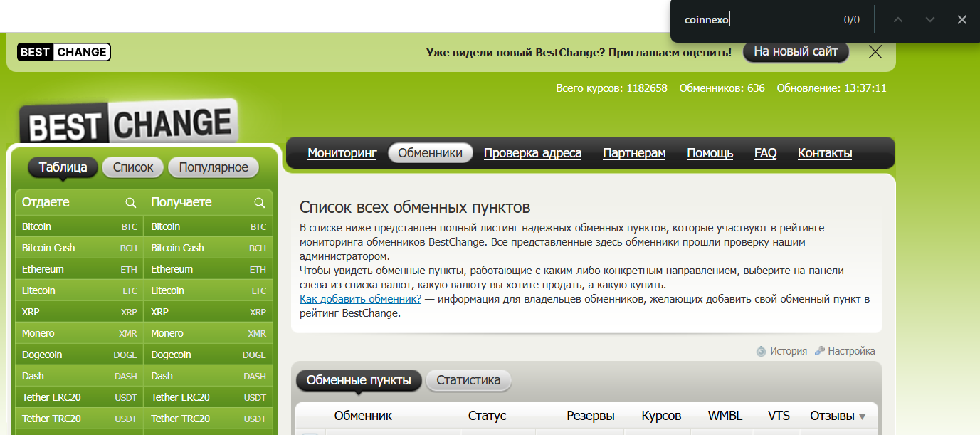Click the Обменников: 636 counter
This screenshot has width=980, height=435.
[x=722, y=88]
